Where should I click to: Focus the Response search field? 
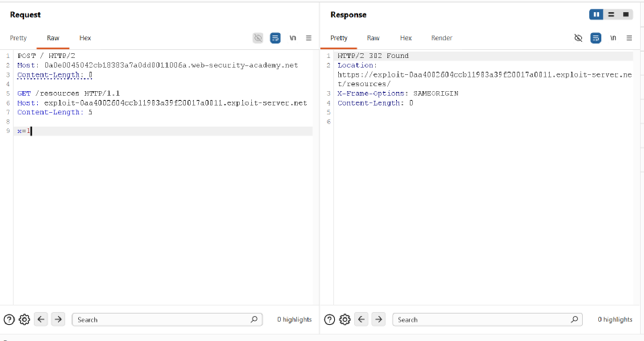click(488, 319)
